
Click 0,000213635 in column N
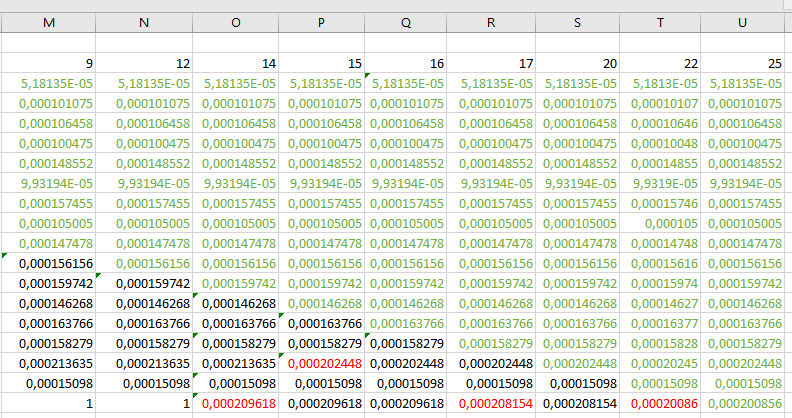[144, 363]
